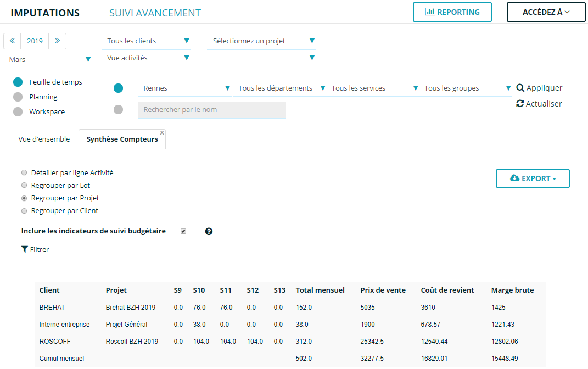Click the 1425 Brehat margin value
Viewport: 588px width, 369px height.
coord(499,307)
